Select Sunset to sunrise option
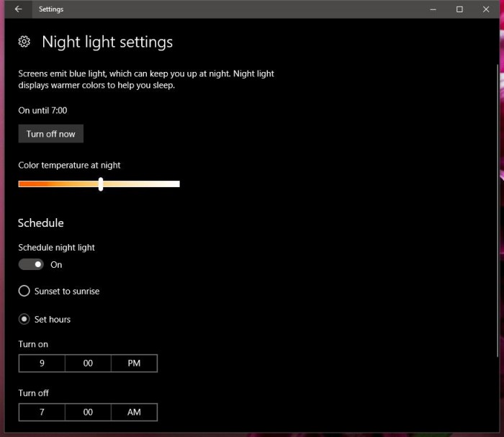This screenshot has width=504, height=437. 59,291
